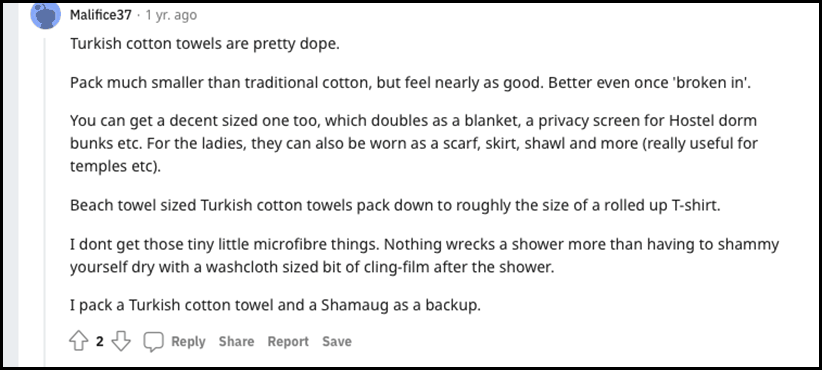
Task: Open Malifice37's avatar image
Action: tap(46, 15)
